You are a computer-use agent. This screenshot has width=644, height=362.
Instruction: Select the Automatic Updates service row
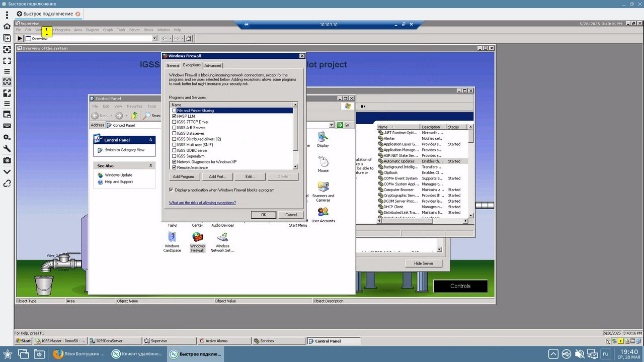423,161
